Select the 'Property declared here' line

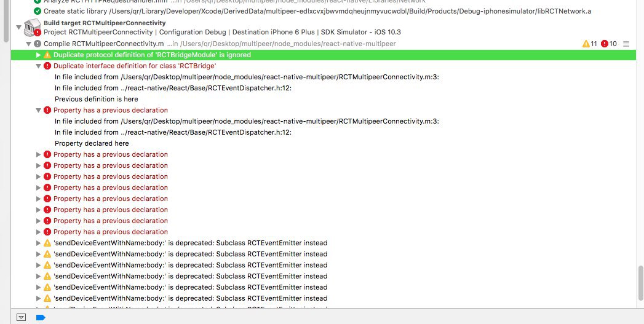point(92,143)
